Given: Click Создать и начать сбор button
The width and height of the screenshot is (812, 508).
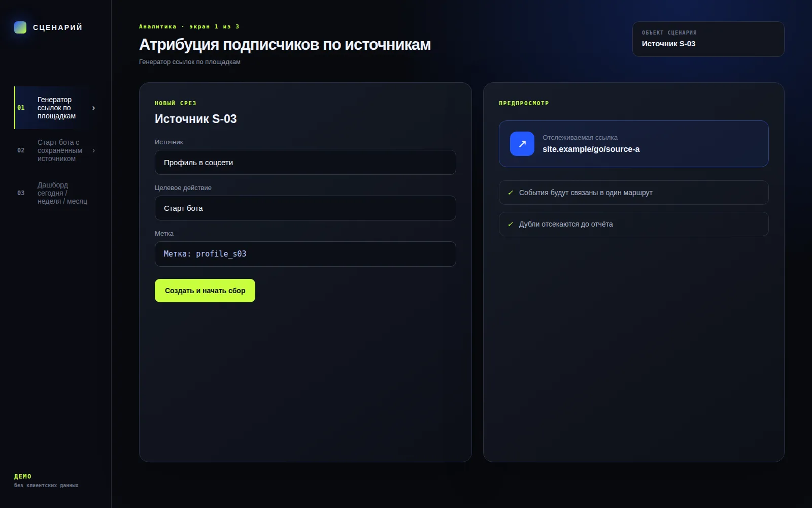Looking at the screenshot, I should point(205,291).
